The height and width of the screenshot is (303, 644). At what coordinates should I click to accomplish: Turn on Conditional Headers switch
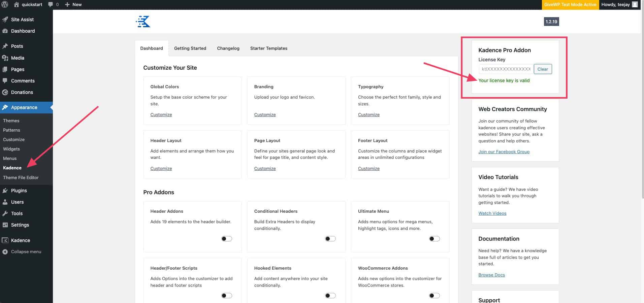point(330,239)
